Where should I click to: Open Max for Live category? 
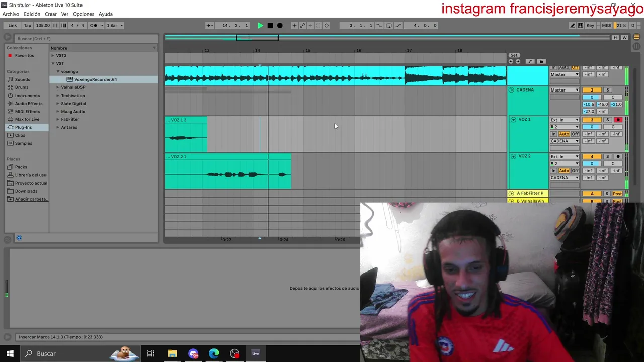[27, 119]
